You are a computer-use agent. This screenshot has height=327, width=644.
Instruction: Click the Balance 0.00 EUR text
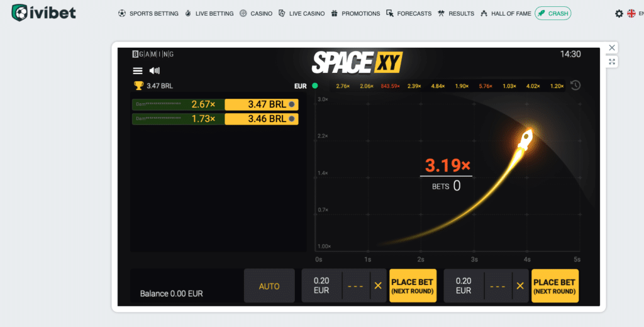click(x=171, y=294)
